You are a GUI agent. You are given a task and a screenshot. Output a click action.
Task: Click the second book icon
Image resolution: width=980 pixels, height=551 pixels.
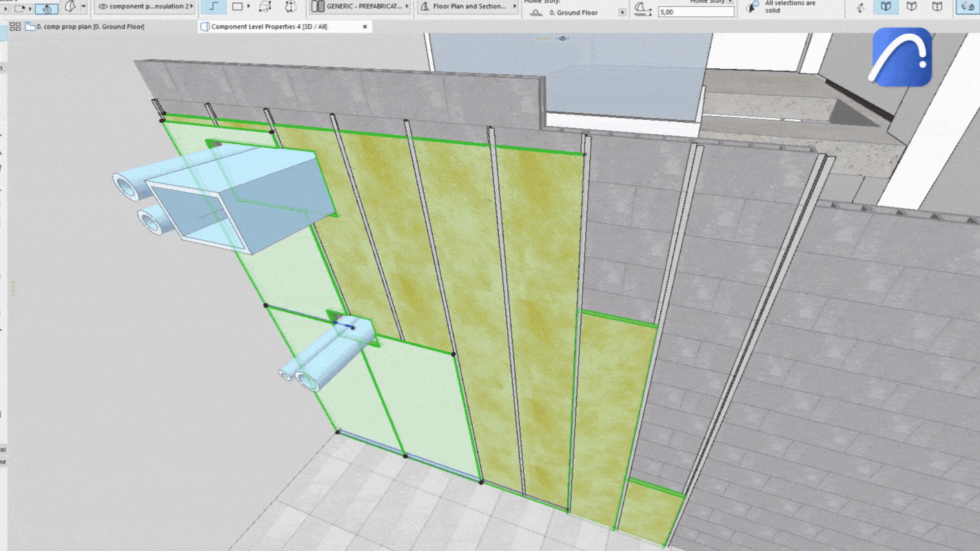pyautogui.click(x=912, y=7)
